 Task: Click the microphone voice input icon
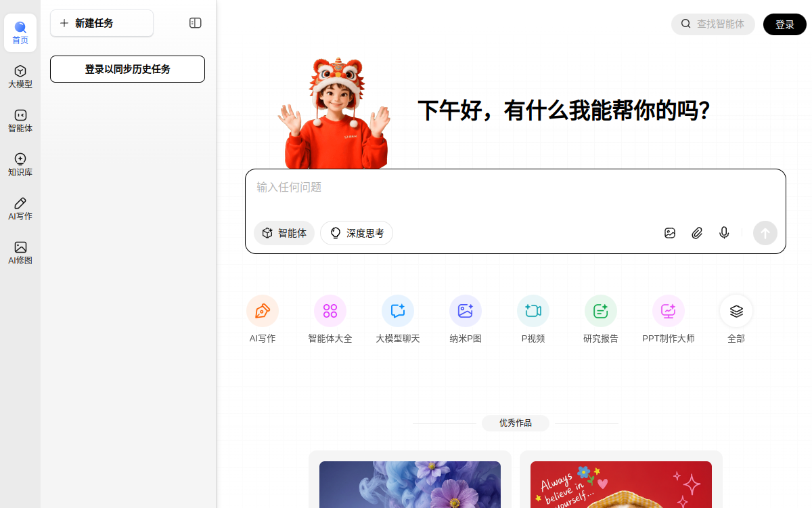tap(724, 233)
